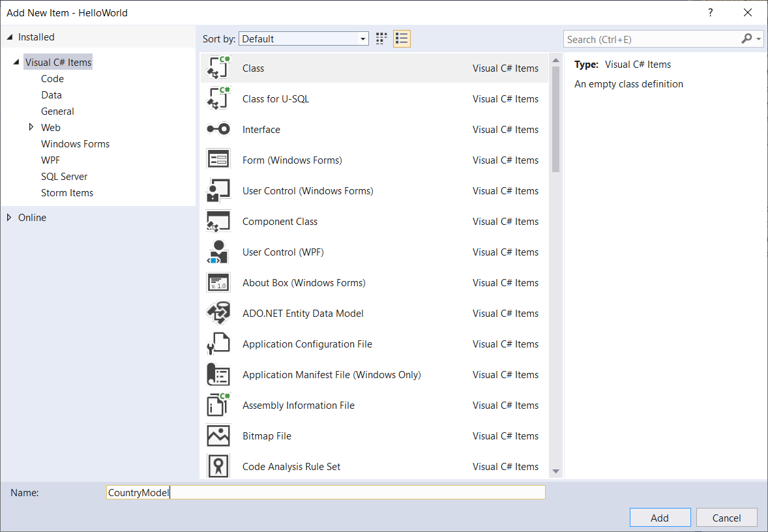Screen dimensions: 768x532
Task: Click the Class template icon
Action: 218,68
